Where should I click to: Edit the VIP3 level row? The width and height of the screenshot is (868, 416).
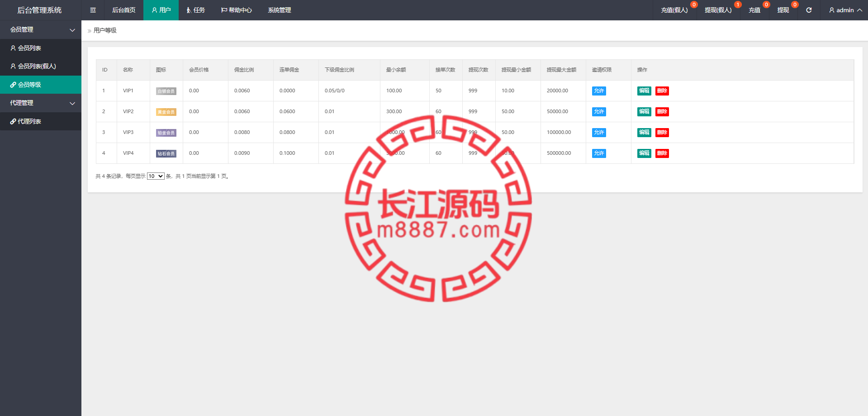pyautogui.click(x=644, y=133)
